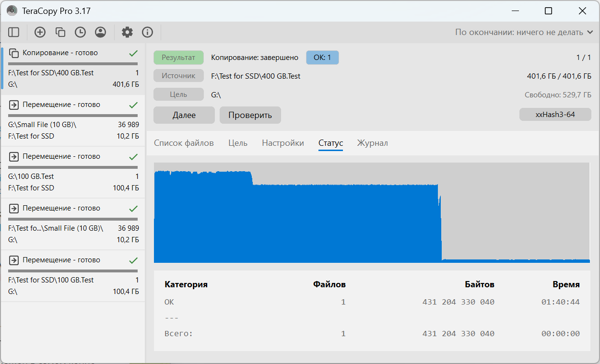Click the 'Категория' column header
The height and width of the screenshot is (364, 600).
(186, 284)
